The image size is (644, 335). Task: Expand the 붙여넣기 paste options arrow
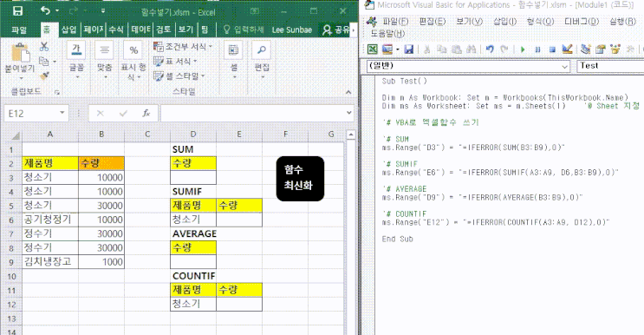(21, 78)
